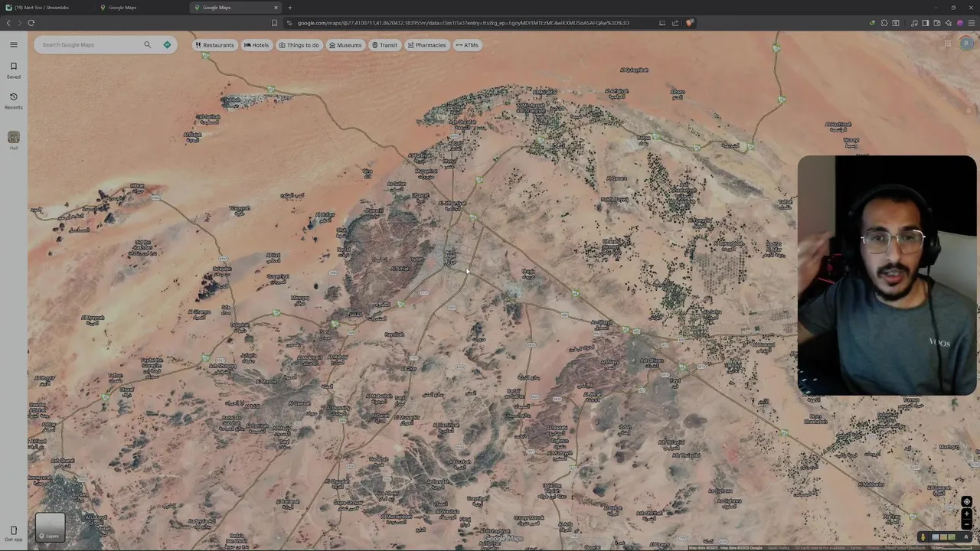The width and height of the screenshot is (980, 551).
Task: Toggle the Layers map type thumbnail
Action: click(51, 527)
